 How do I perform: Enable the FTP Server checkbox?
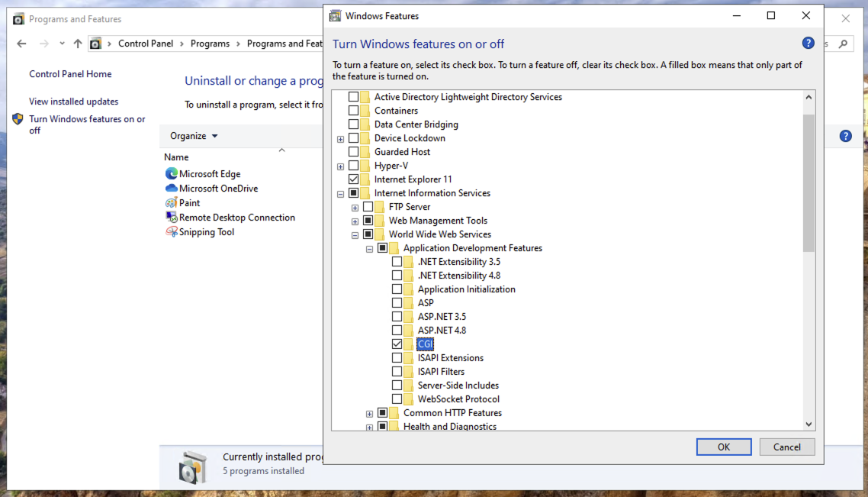click(368, 207)
